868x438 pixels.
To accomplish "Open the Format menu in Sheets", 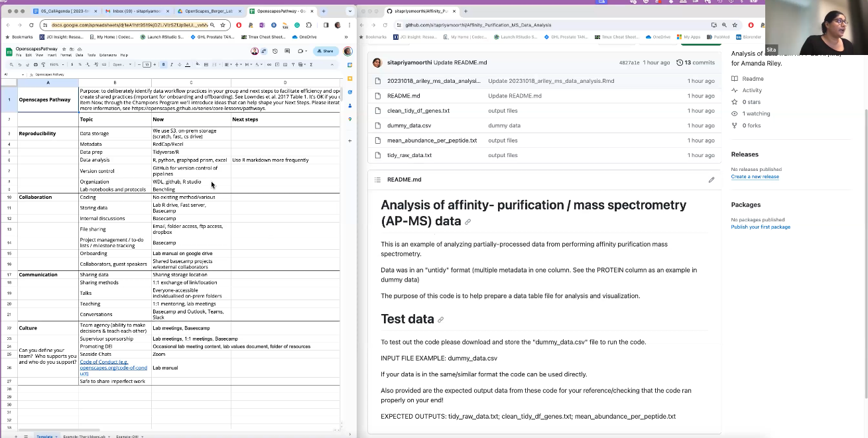I will (66, 55).
